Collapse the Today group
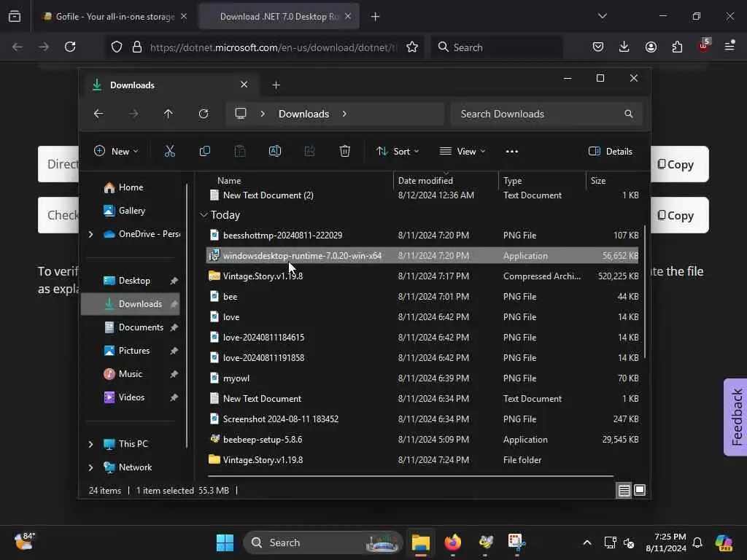This screenshot has width=747, height=560. click(204, 215)
